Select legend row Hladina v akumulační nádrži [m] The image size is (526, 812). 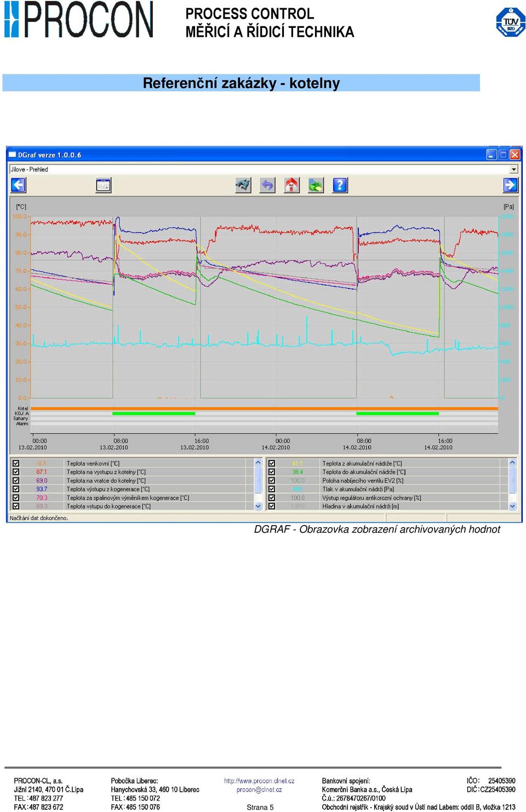(x=387, y=506)
